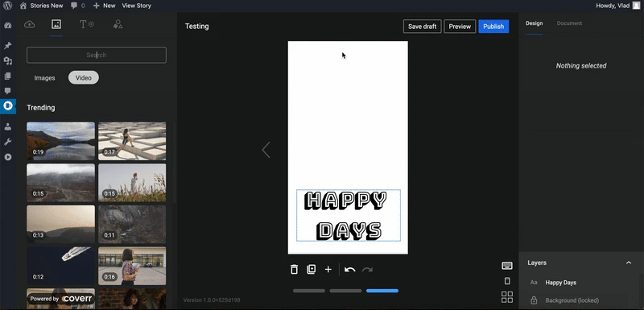The image size is (644, 310).
Task: Select the second page indicator bar
Action: pos(346,291)
